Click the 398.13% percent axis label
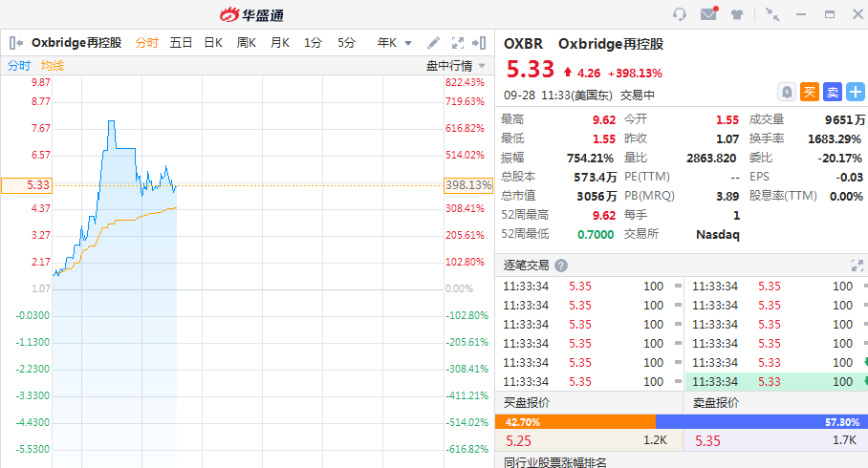 tap(468, 185)
